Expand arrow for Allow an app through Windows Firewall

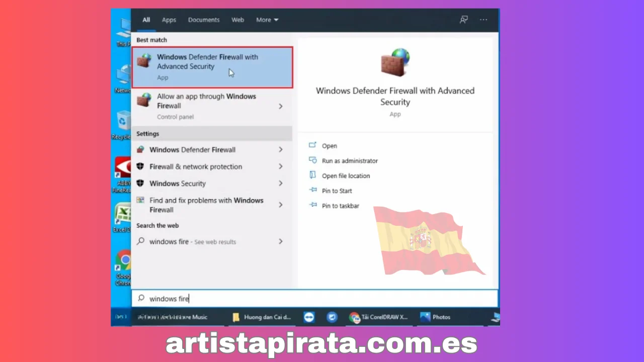(x=281, y=106)
